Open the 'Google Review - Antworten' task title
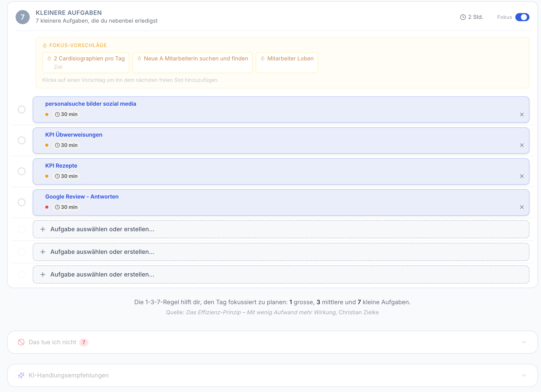Viewport: 541px width, 392px height. (x=82, y=197)
